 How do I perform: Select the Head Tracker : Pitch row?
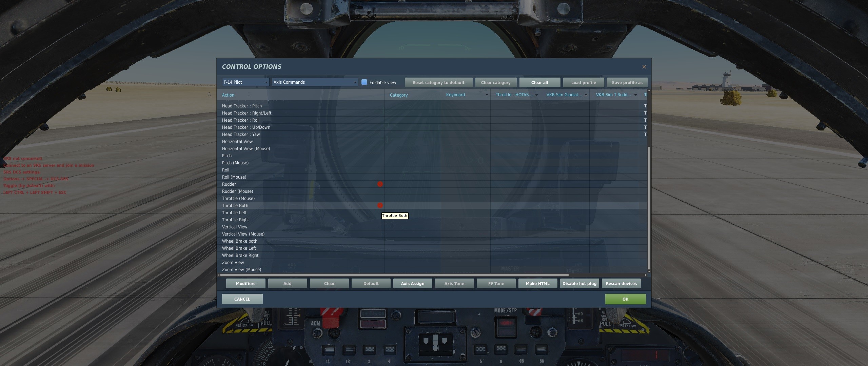tap(432, 106)
